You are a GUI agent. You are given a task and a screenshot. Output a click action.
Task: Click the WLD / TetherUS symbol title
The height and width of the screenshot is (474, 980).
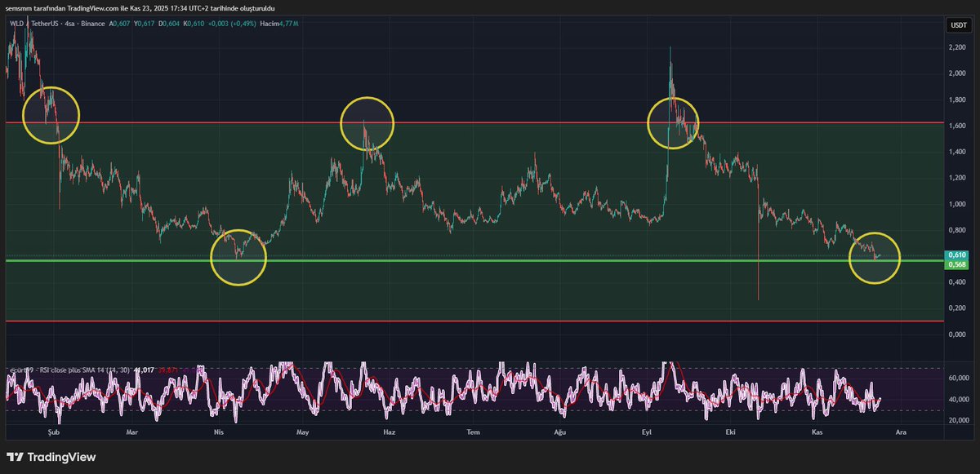(x=34, y=24)
